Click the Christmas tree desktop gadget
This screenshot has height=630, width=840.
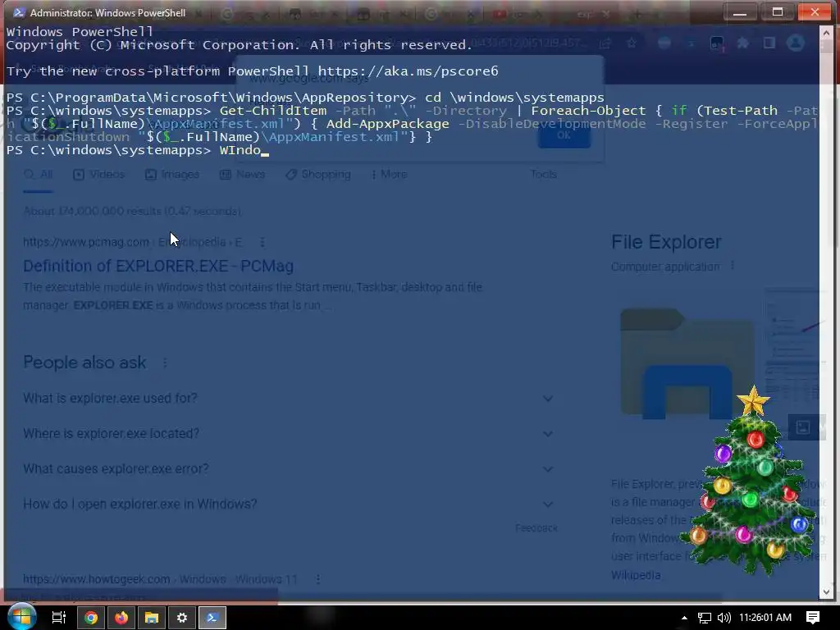pos(749,480)
